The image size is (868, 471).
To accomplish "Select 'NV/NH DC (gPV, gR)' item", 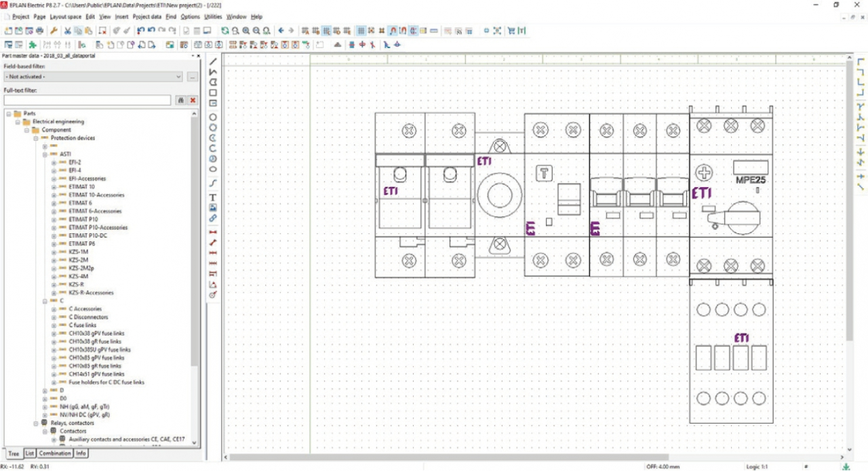I will coord(85,415).
